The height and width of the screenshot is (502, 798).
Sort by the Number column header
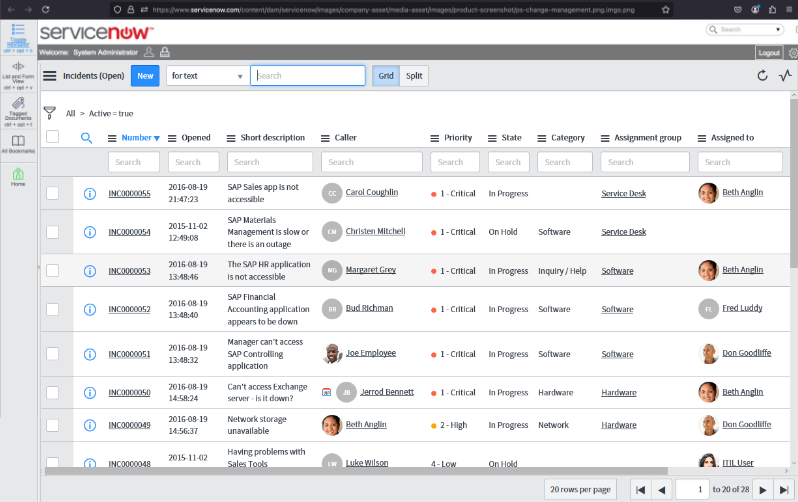tap(136, 137)
